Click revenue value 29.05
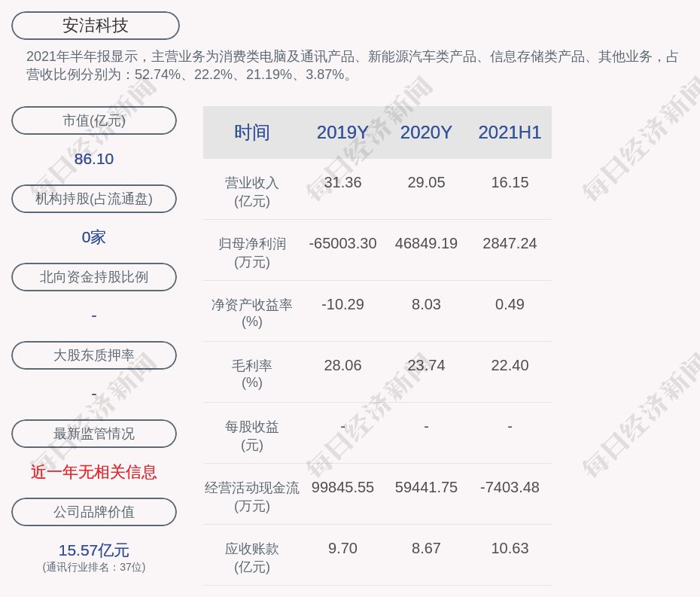Screen dimensions: 700x597 [426, 183]
